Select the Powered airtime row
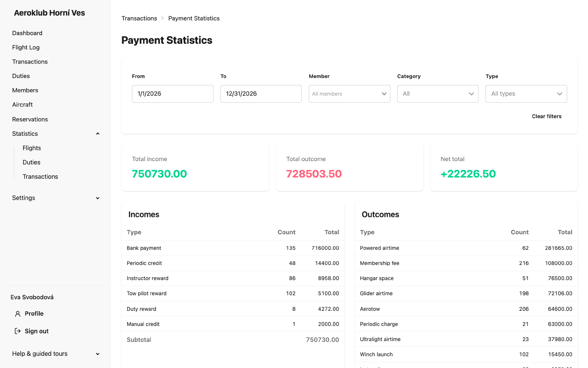 466,248
